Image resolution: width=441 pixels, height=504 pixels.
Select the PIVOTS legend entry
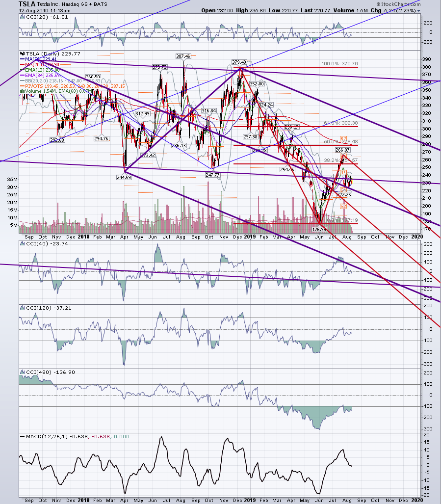(x=72, y=86)
